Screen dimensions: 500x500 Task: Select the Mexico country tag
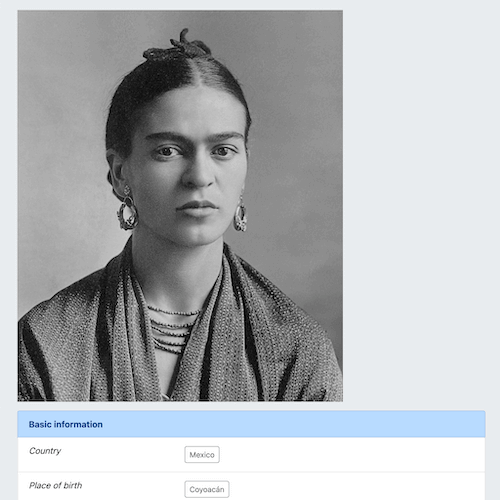202,455
